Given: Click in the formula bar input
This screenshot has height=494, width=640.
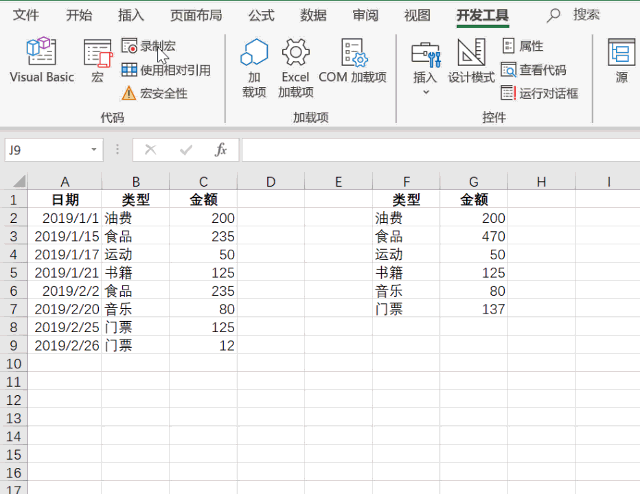Looking at the screenshot, I should click(x=441, y=150).
